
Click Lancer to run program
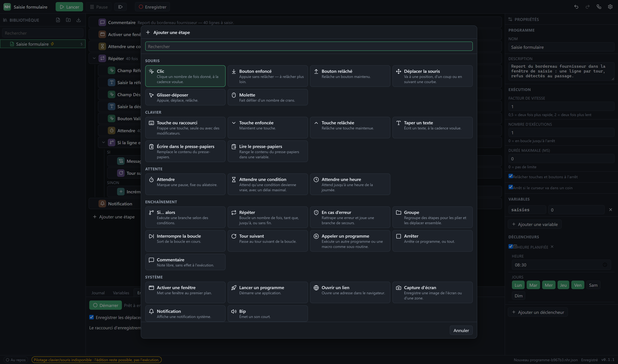(x=69, y=7)
